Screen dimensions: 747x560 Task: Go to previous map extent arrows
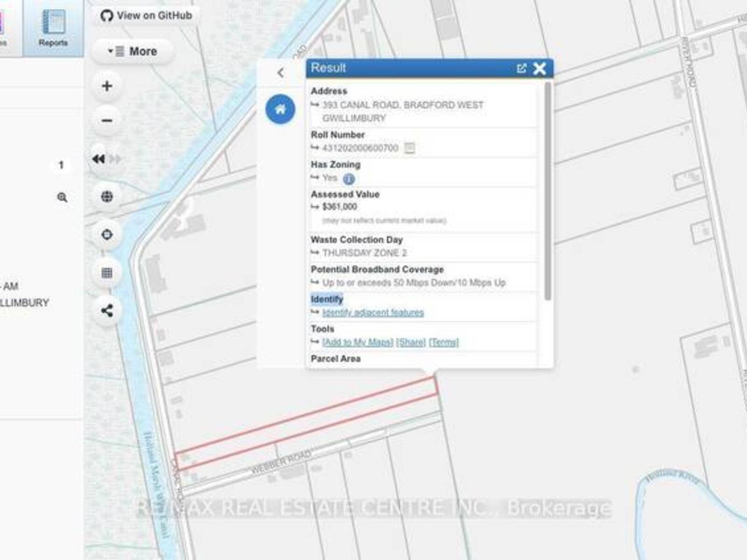coord(99,159)
